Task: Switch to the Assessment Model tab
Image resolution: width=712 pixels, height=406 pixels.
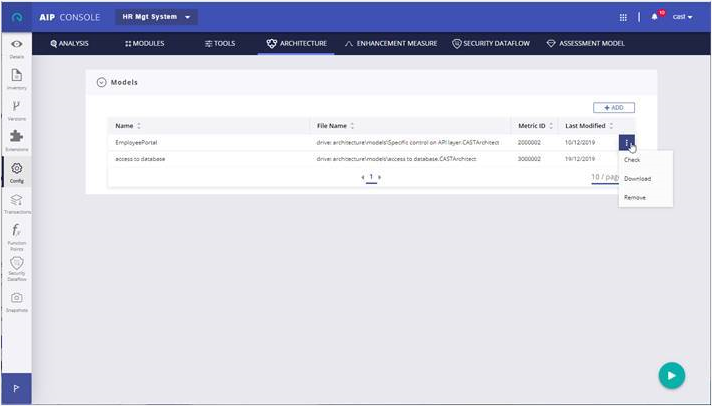Action: pos(591,44)
